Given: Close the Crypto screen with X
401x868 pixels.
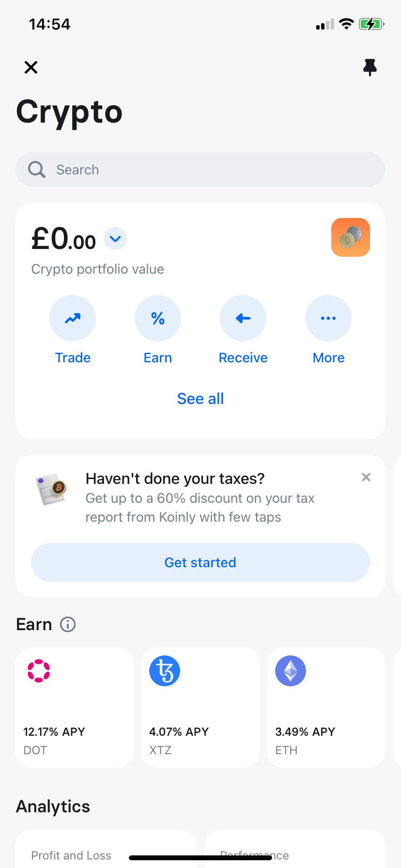Looking at the screenshot, I should click(x=31, y=67).
